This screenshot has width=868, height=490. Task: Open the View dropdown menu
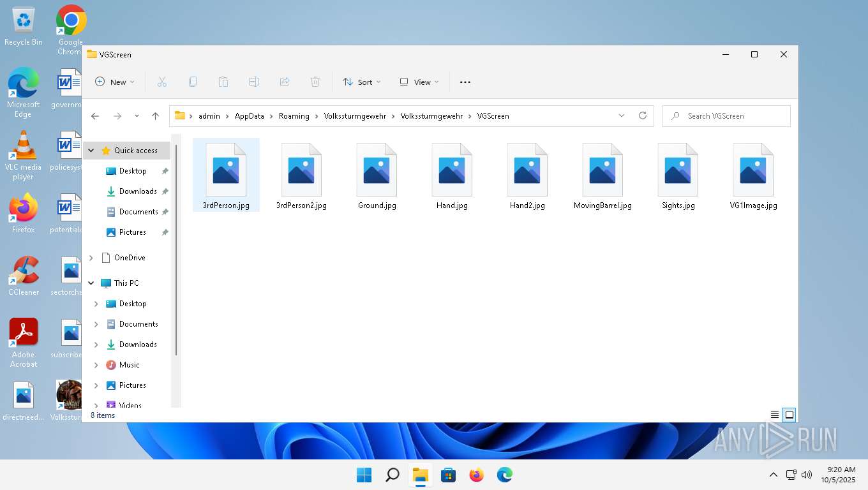(x=419, y=82)
